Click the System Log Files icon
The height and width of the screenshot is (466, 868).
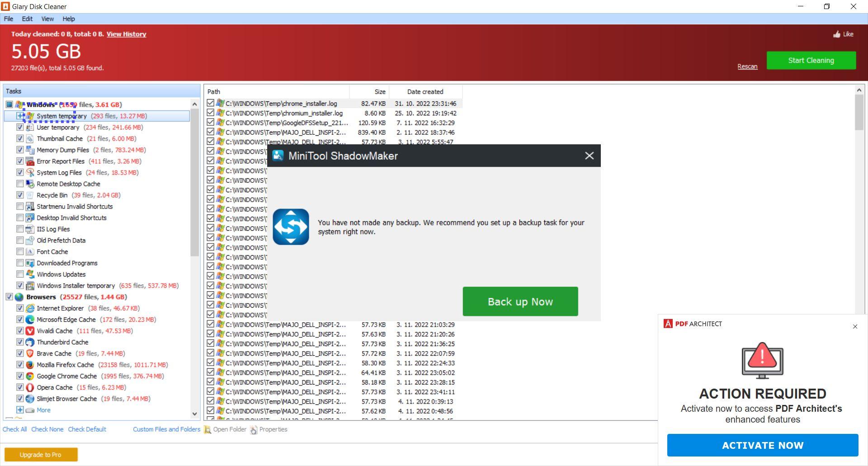click(30, 173)
